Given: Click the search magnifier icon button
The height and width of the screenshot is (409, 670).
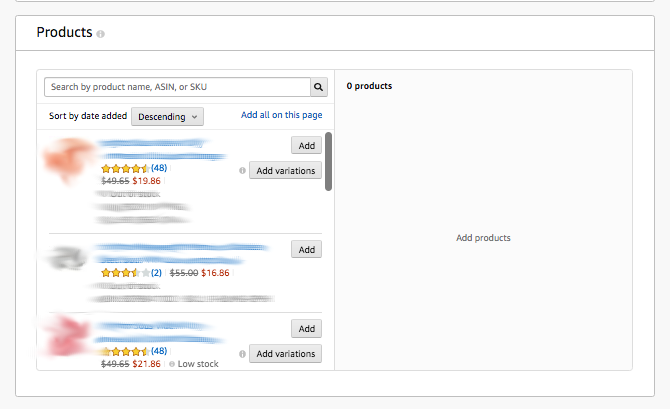Looking at the screenshot, I should pyautogui.click(x=319, y=87).
